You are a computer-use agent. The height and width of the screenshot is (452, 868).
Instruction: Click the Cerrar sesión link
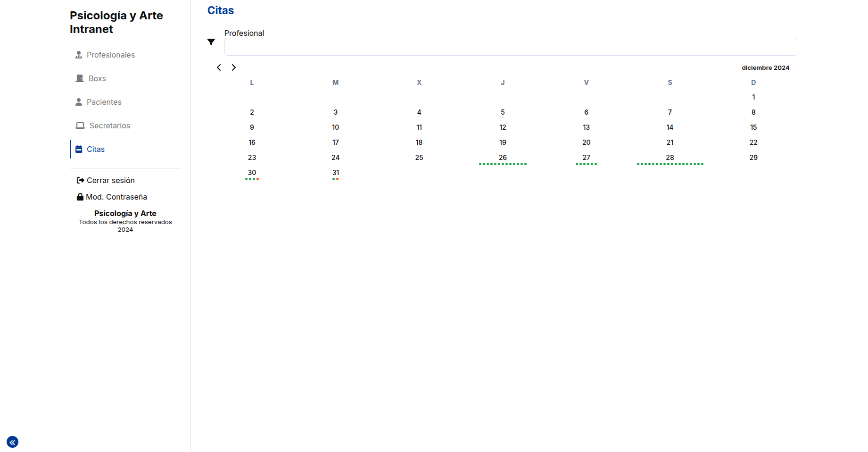click(110, 180)
